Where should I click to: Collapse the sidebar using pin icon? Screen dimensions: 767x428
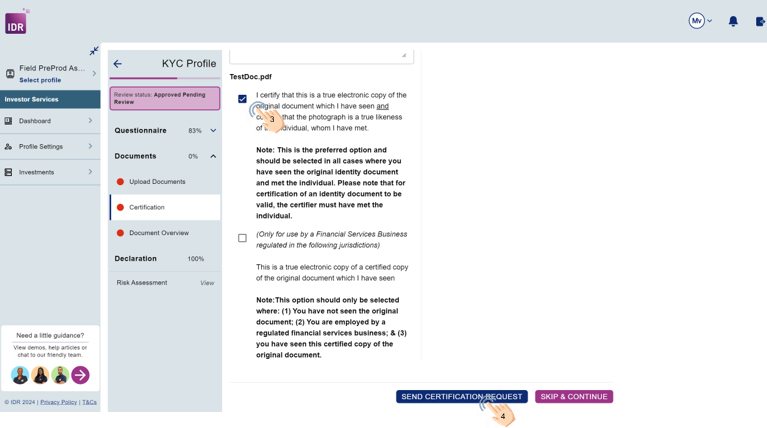tap(94, 51)
